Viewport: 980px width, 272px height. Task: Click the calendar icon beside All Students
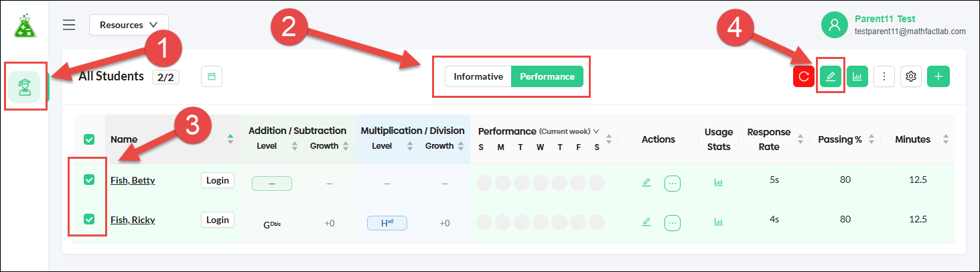[x=212, y=76]
